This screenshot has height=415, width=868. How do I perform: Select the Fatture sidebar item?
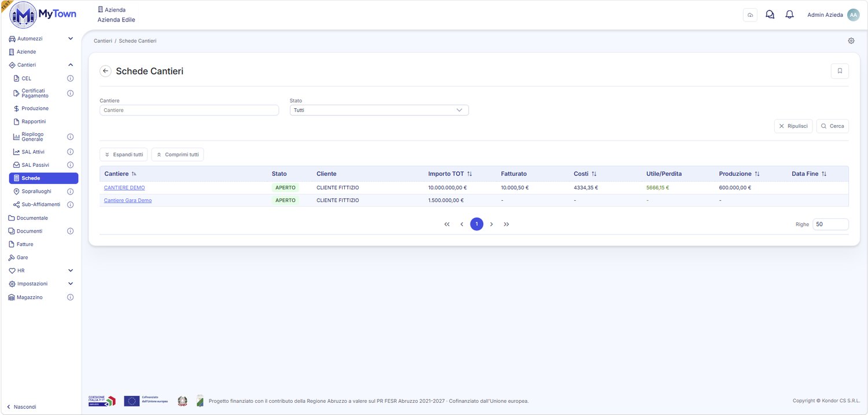pyautogui.click(x=25, y=244)
